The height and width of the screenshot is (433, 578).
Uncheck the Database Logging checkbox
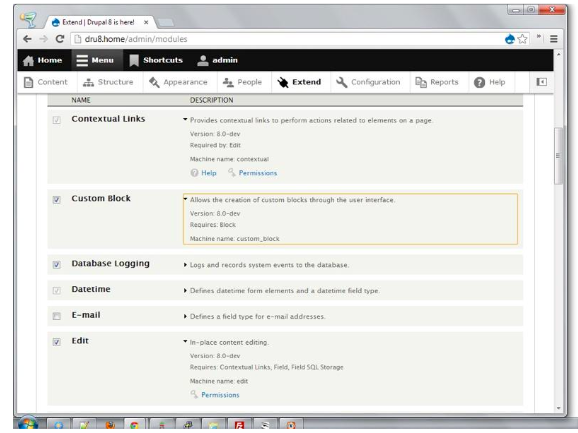coord(56,265)
